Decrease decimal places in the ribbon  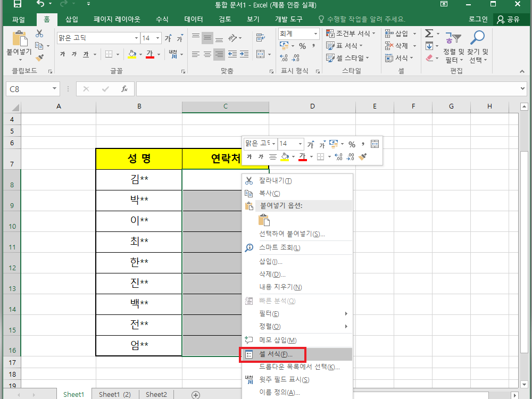click(295, 58)
